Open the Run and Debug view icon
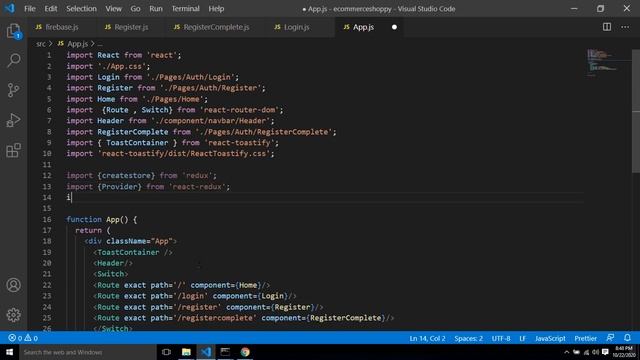This screenshot has width=640, height=360. point(13,120)
